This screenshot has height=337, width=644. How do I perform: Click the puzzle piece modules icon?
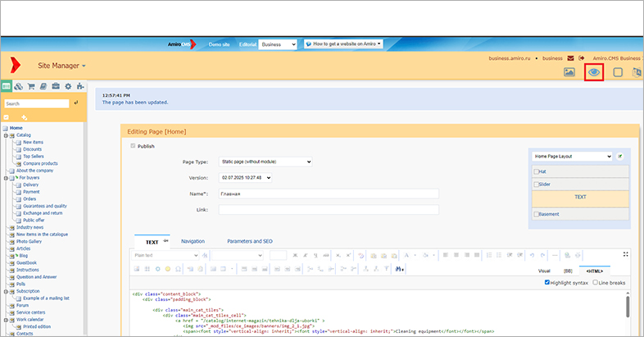click(79, 86)
